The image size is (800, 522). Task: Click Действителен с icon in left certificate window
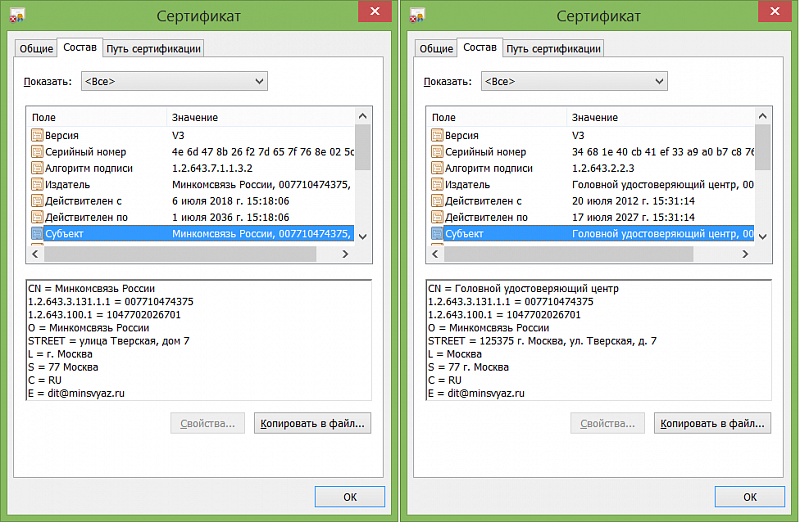coord(37,201)
